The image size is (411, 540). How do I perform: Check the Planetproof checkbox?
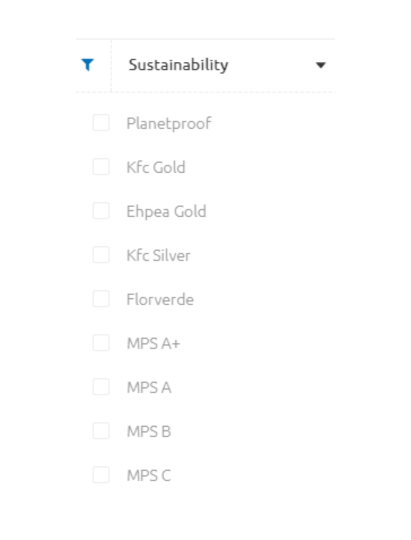101,123
